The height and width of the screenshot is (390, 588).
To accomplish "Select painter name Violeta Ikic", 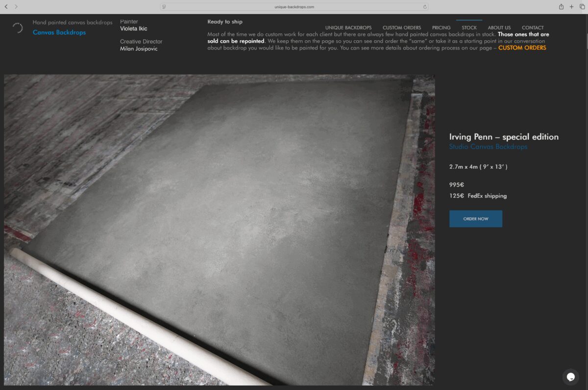I will 134,28.
